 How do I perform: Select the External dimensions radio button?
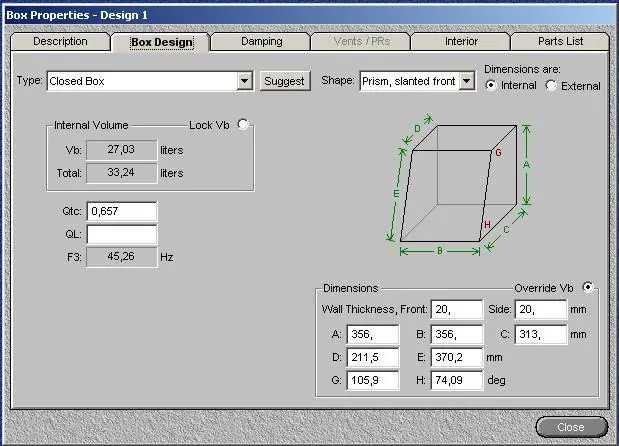pyautogui.click(x=551, y=85)
